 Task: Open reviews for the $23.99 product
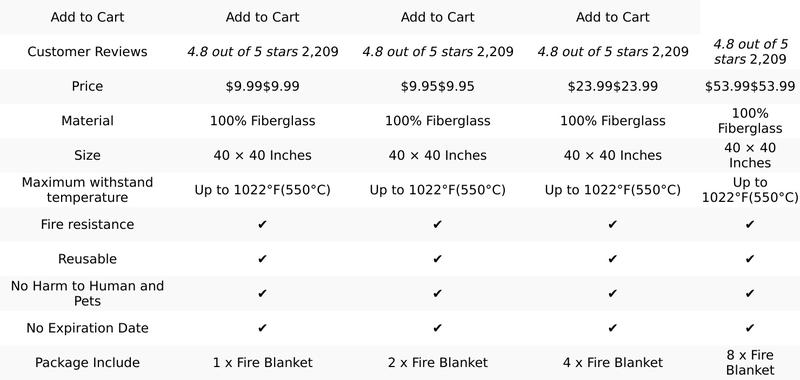coord(612,52)
